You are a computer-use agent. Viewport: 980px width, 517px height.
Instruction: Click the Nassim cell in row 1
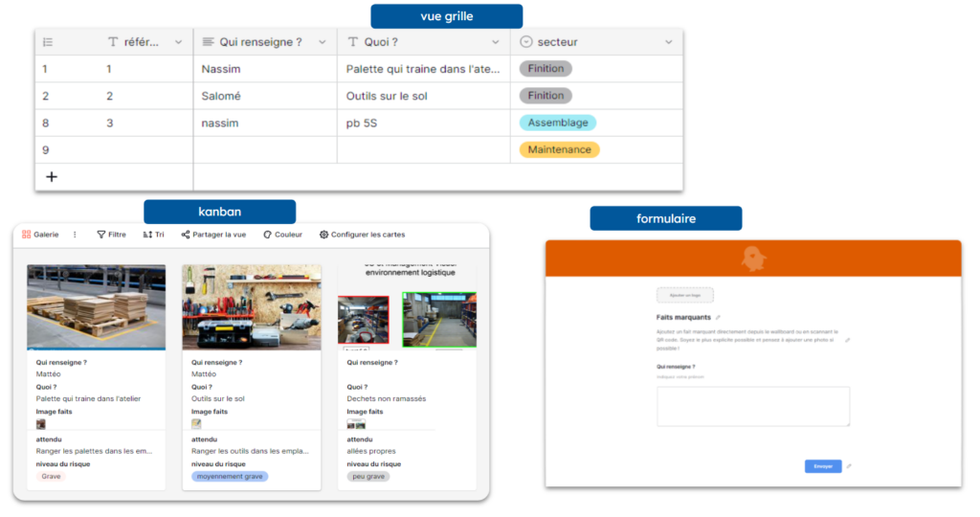[x=265, y=69]
